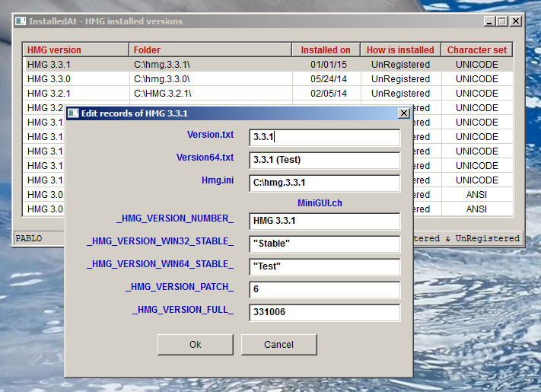Viewport: 541px width, 392px height.
Task: Click the _HMG_VERSION_FULL_ label
Action: pos(183,310)
